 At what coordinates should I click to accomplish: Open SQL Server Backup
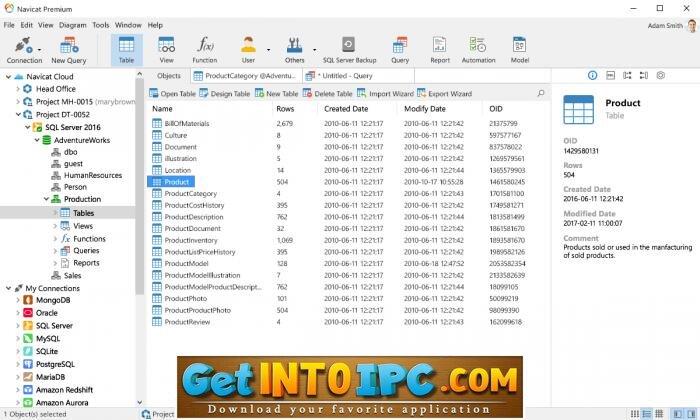(x=350, y=50)
